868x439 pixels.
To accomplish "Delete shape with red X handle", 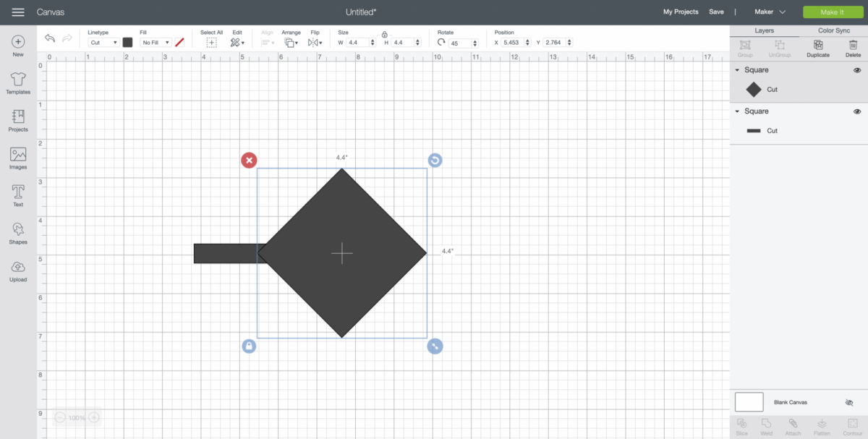I will click(249, 160).
